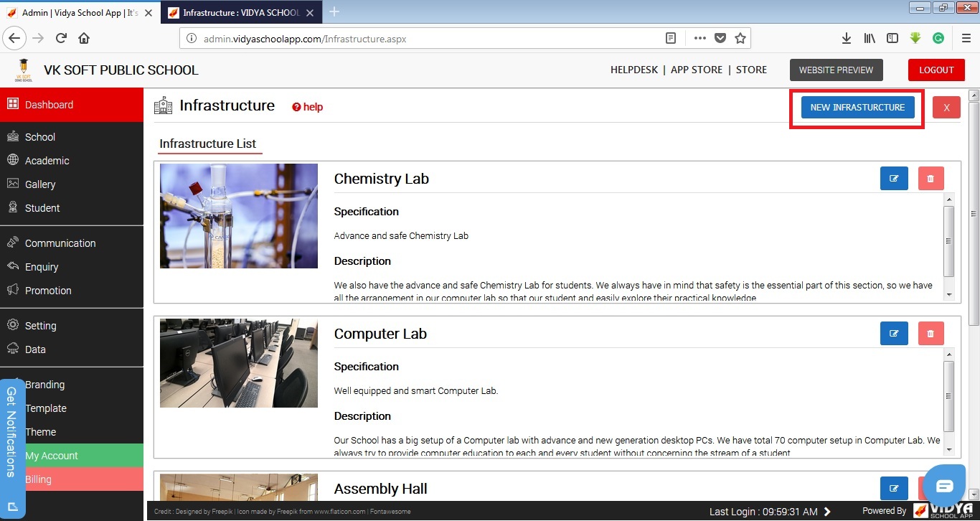980x521 pixels.
Task: Open the Library icon in toolbar
Action: tap(870, 38)
